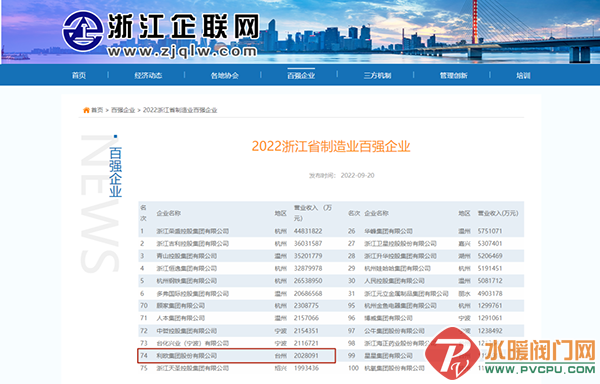Click rank number 100 in table
Image resolution: width=600 pixels, height=384 pixels.
pyautogui.click(x=353, y=368)
